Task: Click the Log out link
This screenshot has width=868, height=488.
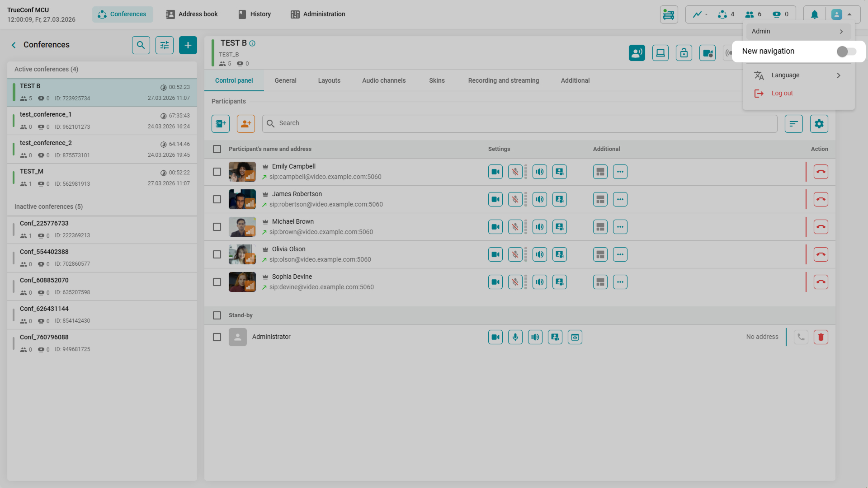Action: point(782,93)
